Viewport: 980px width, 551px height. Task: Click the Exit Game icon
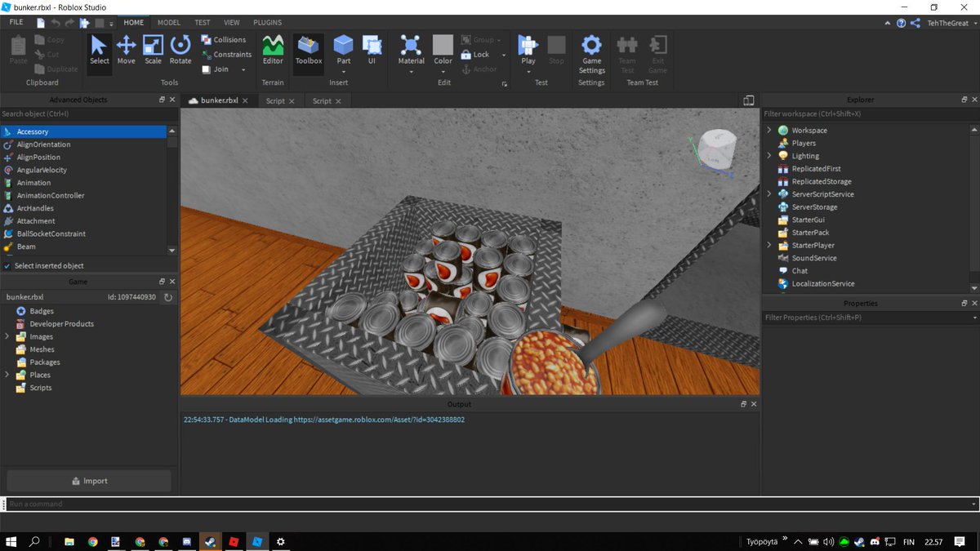[x=657, y=54]
